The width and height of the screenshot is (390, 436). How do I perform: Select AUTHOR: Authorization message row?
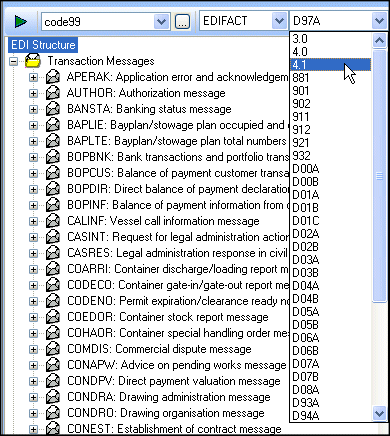(146, 93)
